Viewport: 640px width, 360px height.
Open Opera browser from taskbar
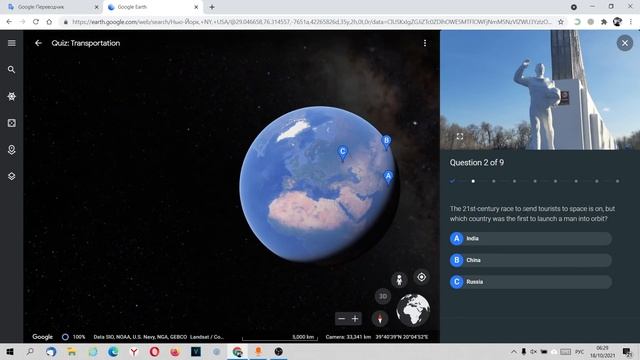(154, 351)
